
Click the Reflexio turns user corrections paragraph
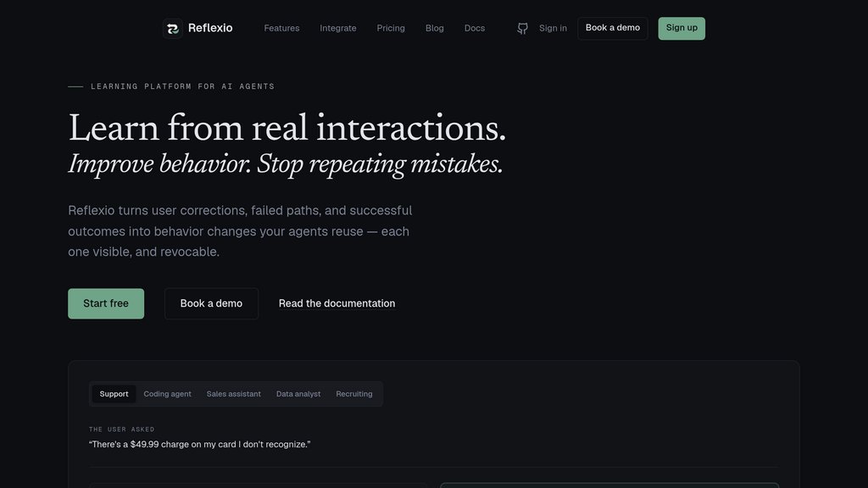[240, 230]
